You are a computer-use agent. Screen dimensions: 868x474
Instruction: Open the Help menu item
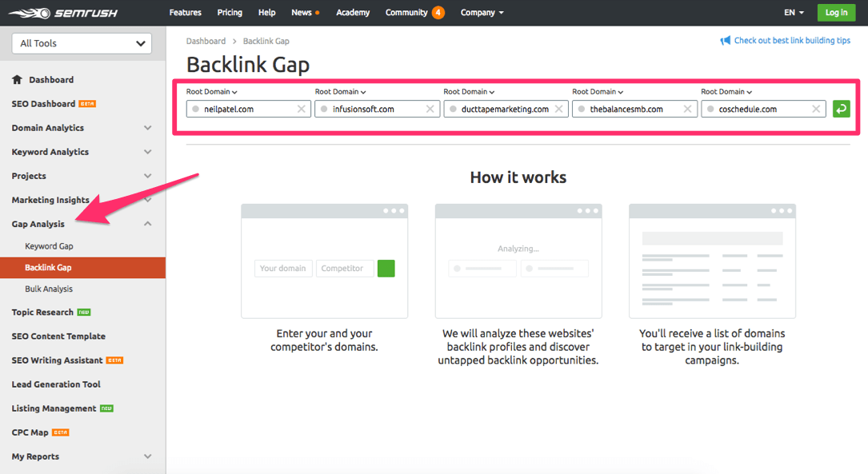[267, 12]
